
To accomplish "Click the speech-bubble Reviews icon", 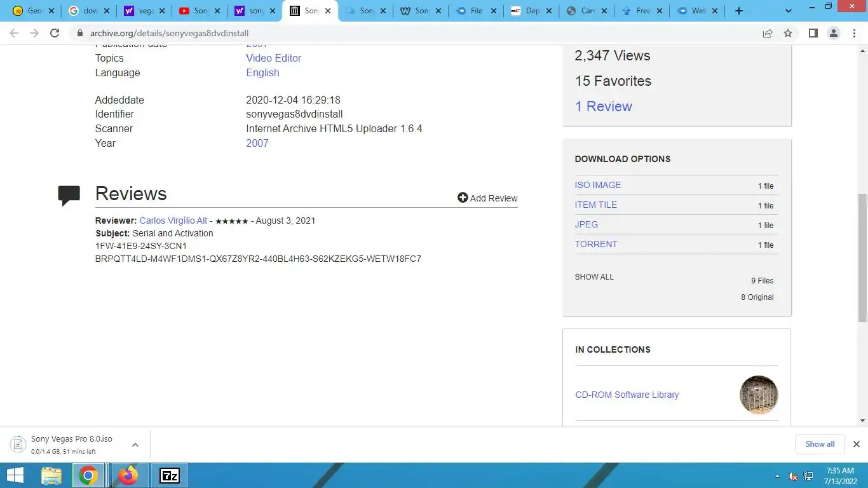I will (x=69, y=195).
